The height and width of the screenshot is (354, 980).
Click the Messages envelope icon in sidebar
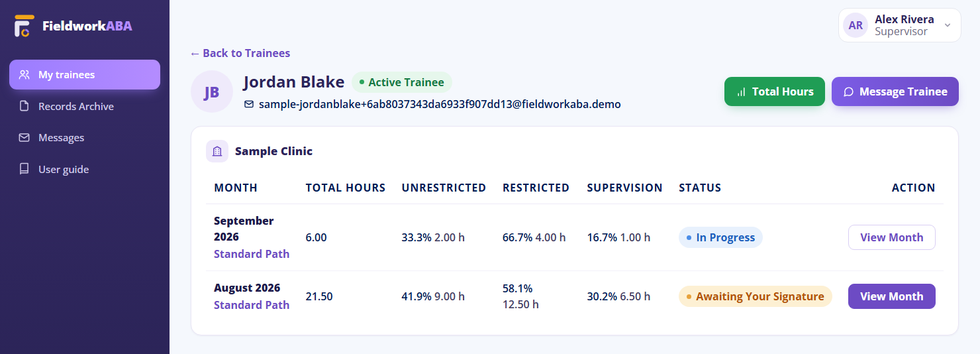click(24, 138)
